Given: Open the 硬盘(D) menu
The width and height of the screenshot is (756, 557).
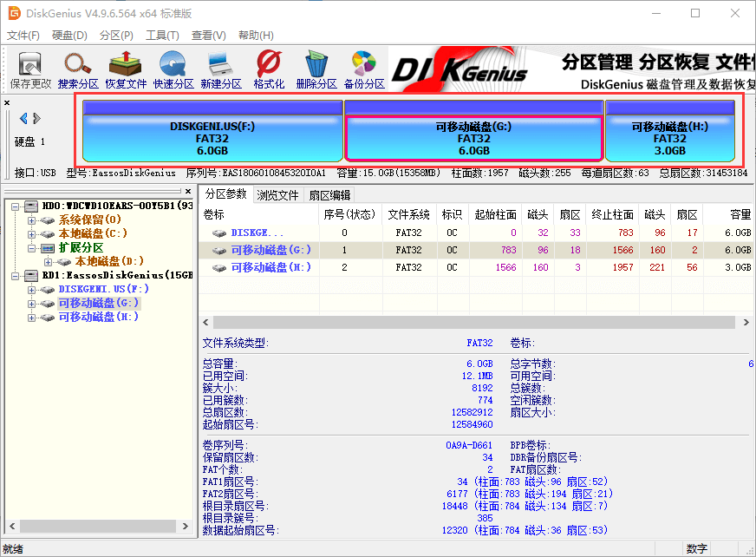Looking at the screenshot, I should pyautogui.click(x=69, y=36).
